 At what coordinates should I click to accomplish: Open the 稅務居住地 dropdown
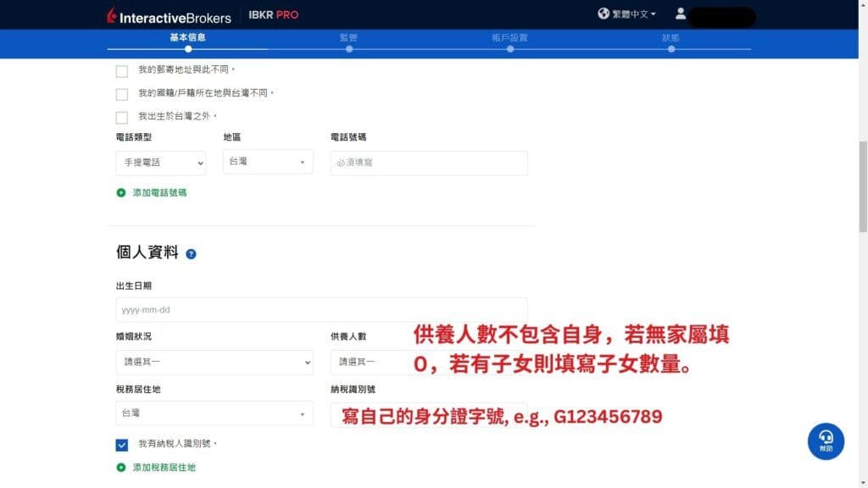pyautogui.click(x=214, y=413)
